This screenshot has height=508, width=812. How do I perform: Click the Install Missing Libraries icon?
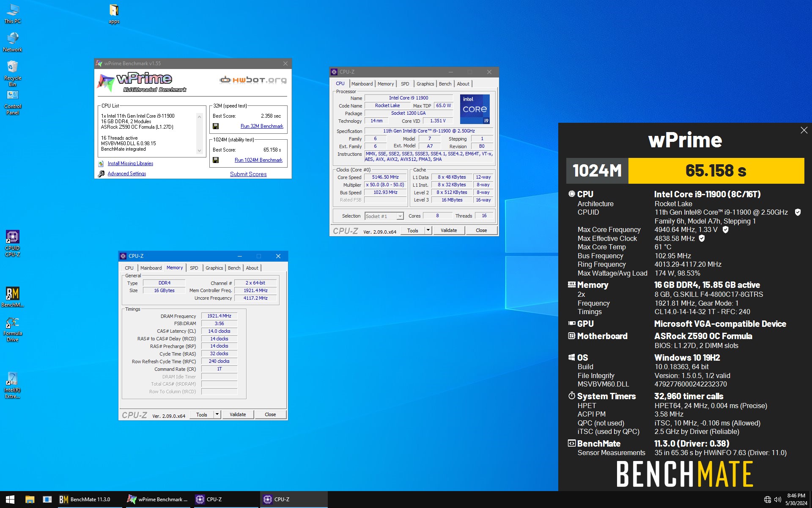click(101, 163)
